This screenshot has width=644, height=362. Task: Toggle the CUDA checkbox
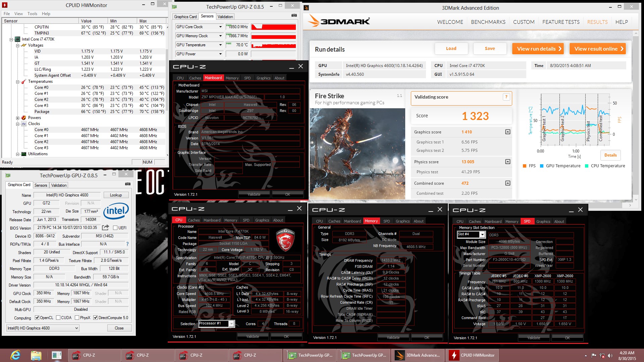pos(58,318)
